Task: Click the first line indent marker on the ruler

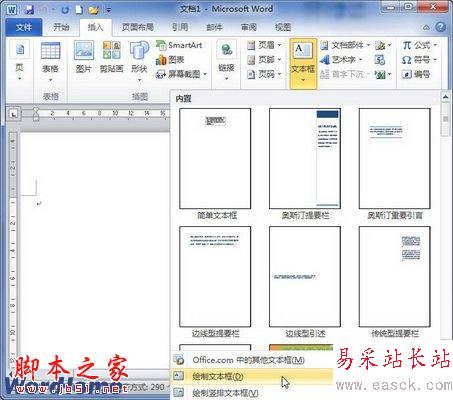Action: [36, 110]
